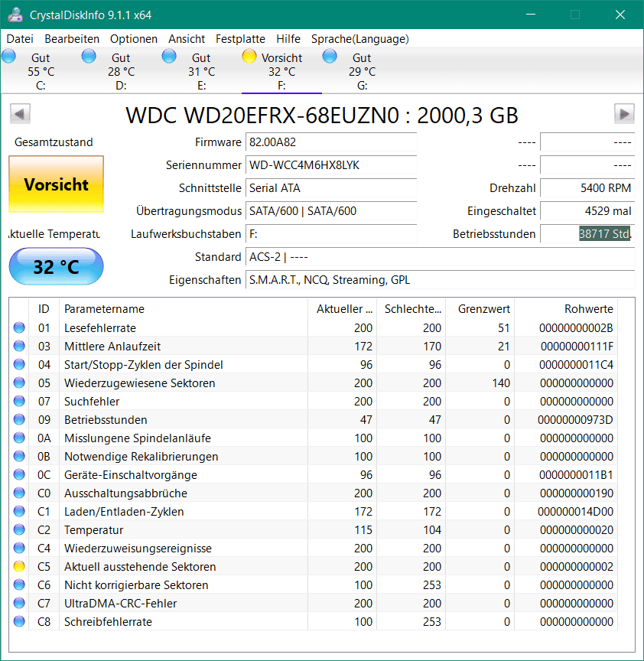Click status orb of Notwendige Rekalibrierungen row

[19, 456]
